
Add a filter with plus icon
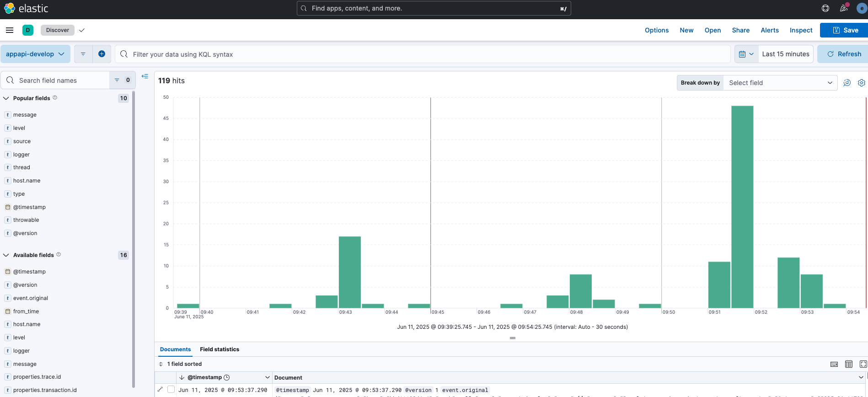(102, 54)
